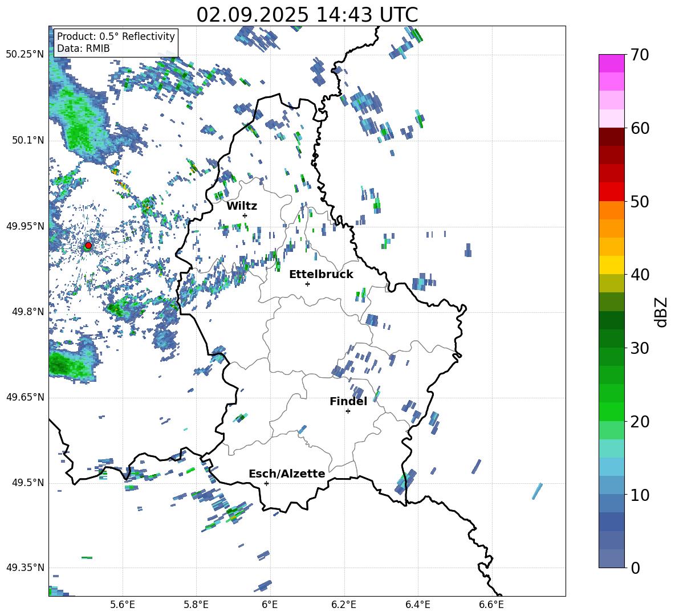Click the red radar location dot
The image size is (675, 616).
coord(88,245)
